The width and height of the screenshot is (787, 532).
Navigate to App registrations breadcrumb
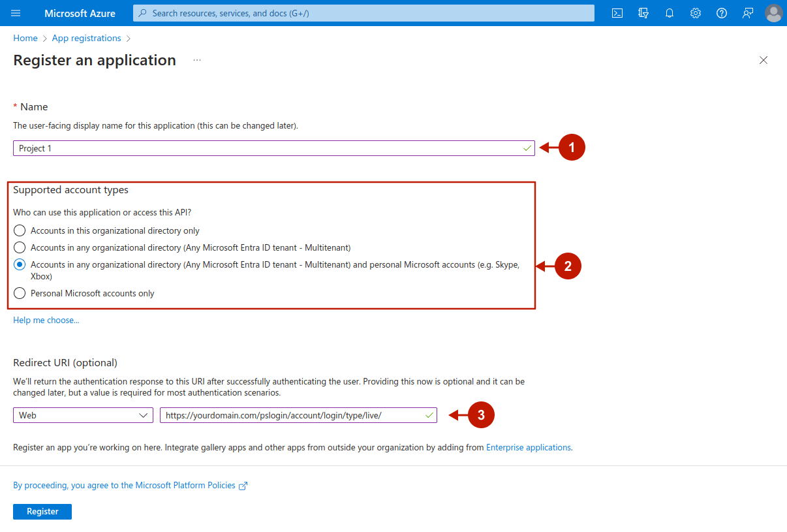point(86,38)
